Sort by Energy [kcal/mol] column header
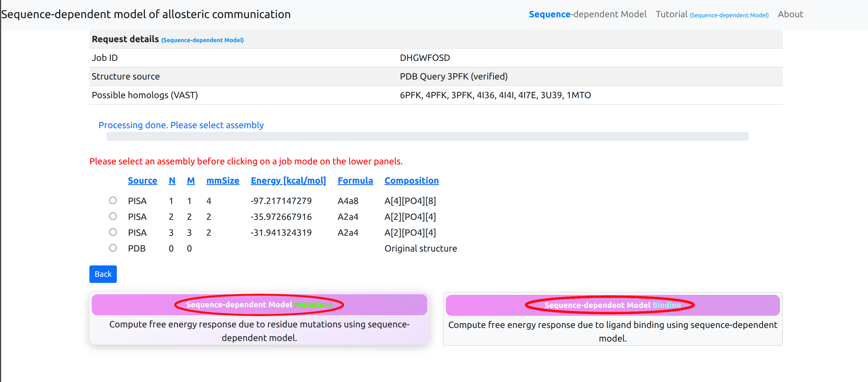This screenshot has height=382, width=868. point(288,181)
